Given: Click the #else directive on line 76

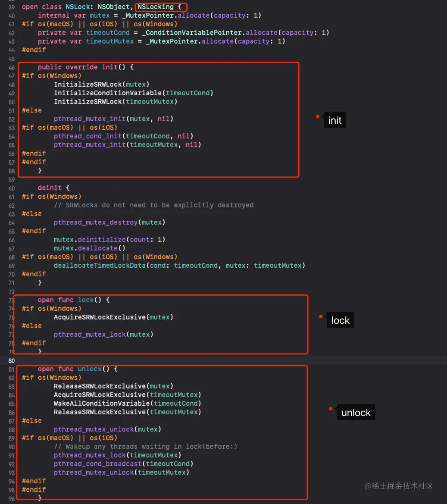Looking at the screenshot, I should [32, 326].
